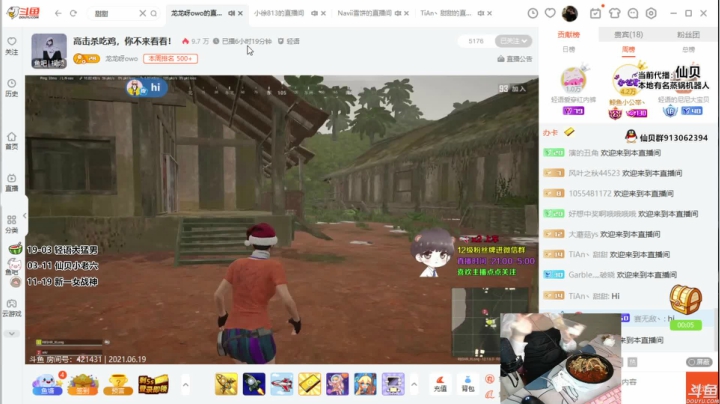This screenshot has height=404, width=720.
Task: Go back with the left arrow
Action: click(58, 13)
